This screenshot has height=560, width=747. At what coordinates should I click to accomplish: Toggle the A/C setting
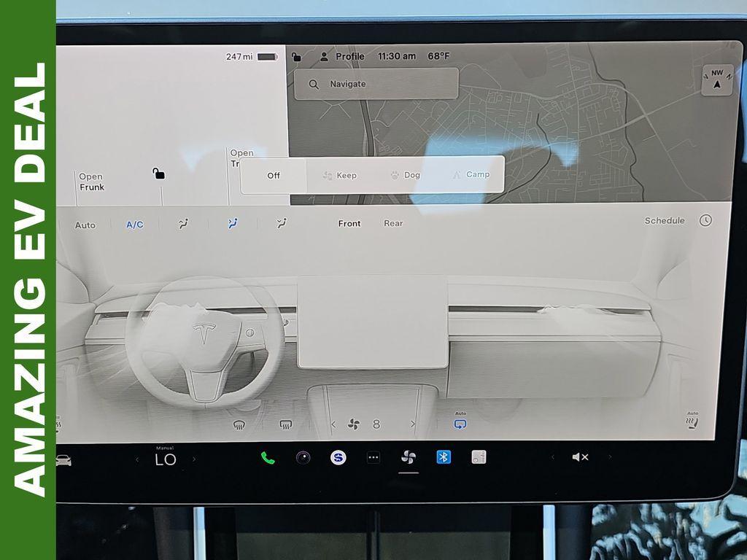[x=135, y=225]
